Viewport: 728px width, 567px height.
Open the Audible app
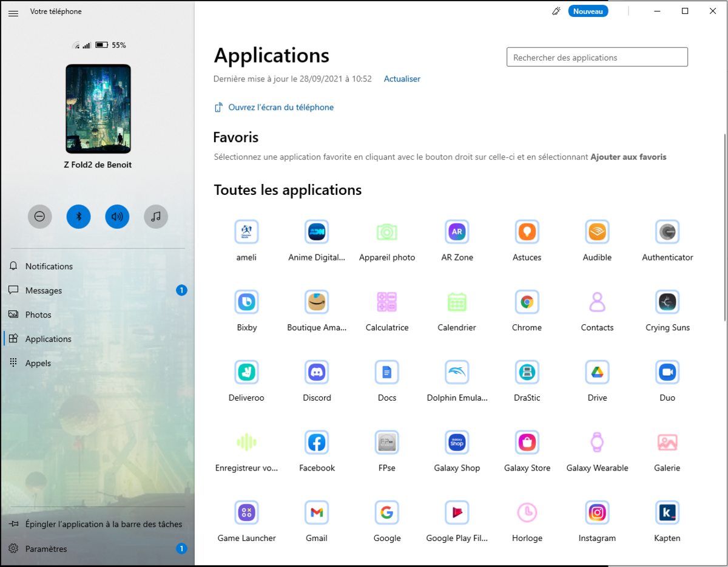click(x=598, y=232)
